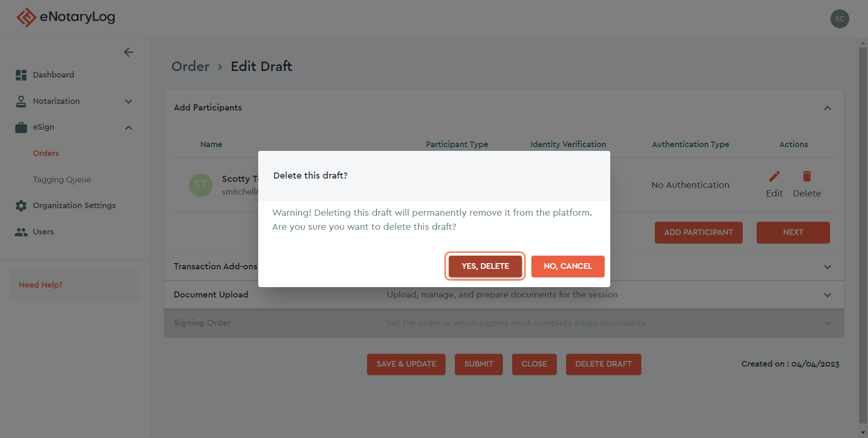
Task: Click the Notarization stamp icon
Action: click(21, 102)
